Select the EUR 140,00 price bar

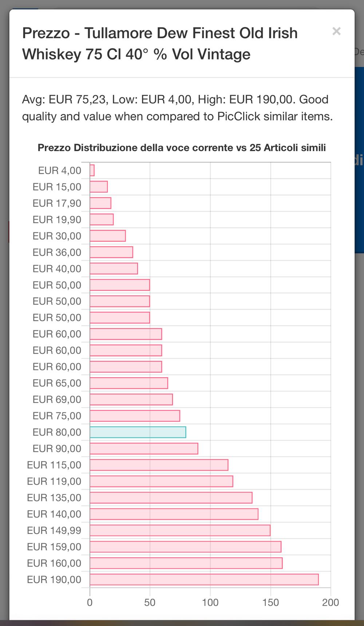point(174,514)
